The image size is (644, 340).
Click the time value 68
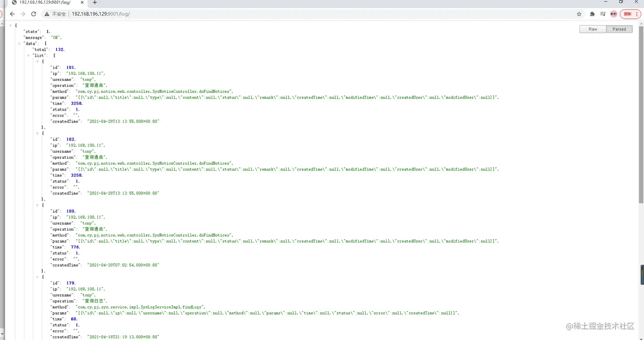[x=74, y=319]
